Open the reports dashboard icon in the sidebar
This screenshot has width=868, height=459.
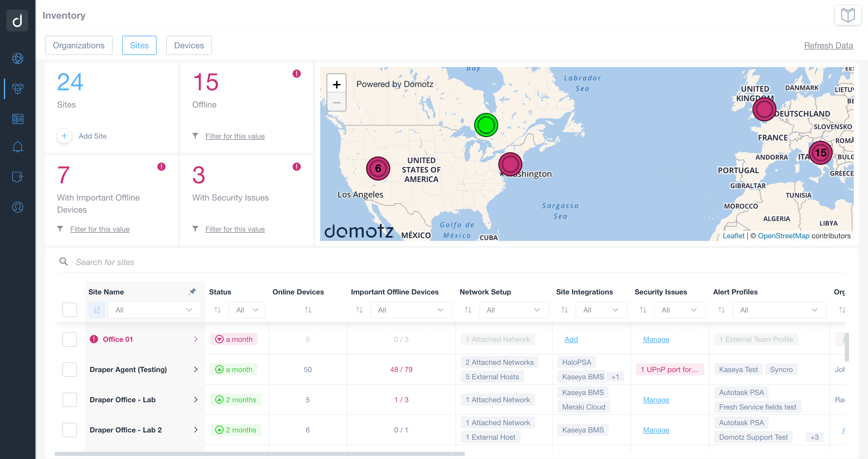click(17, 119)
